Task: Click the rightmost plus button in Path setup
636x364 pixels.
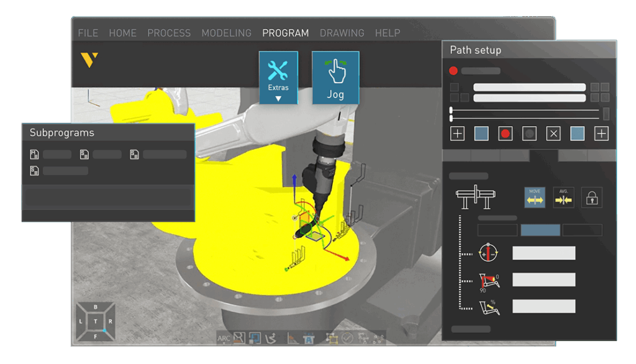Action: pyautogui.click(x=601, y=134)
